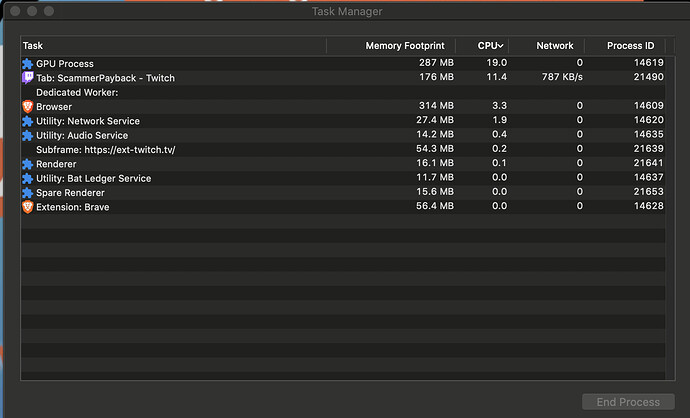The width and height of the screenshot is (690, 418).
Task: Select the Spare Renderer task name
Action: 70,193
